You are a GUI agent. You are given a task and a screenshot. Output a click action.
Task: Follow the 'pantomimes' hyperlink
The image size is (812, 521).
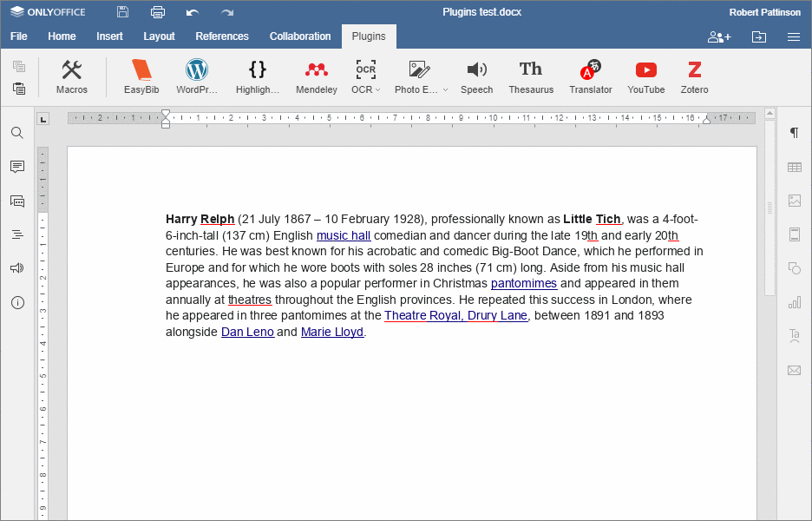(524, 284)
